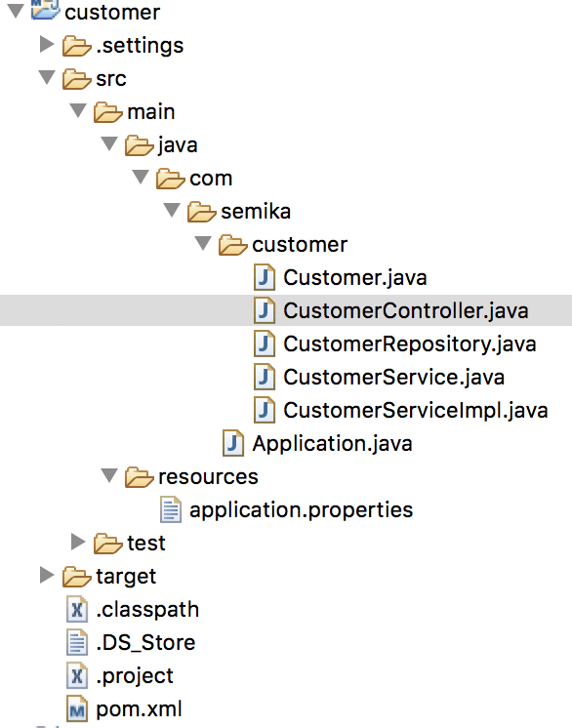Collapse the semika package arrow

coord(172,210)
